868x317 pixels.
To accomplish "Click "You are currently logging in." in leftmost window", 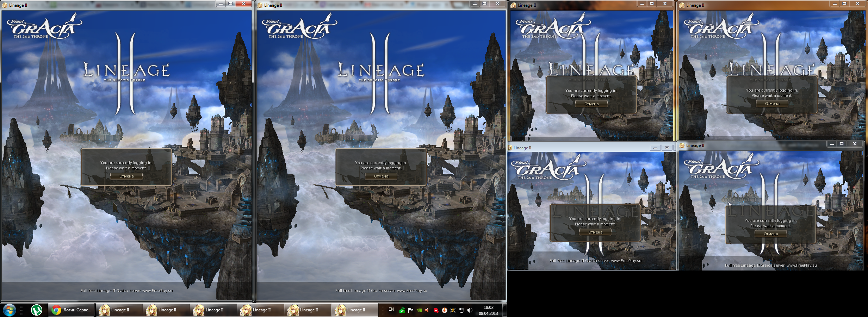I will tap(126, 163).
